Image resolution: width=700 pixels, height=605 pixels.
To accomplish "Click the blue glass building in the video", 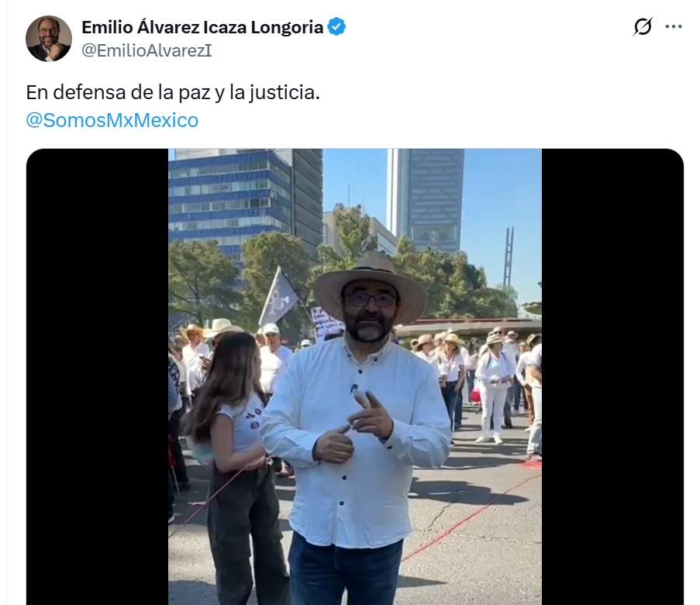I will 231,201.
